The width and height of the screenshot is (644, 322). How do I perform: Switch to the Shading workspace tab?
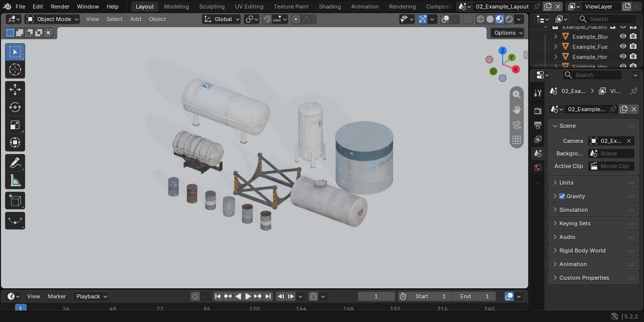330,6
